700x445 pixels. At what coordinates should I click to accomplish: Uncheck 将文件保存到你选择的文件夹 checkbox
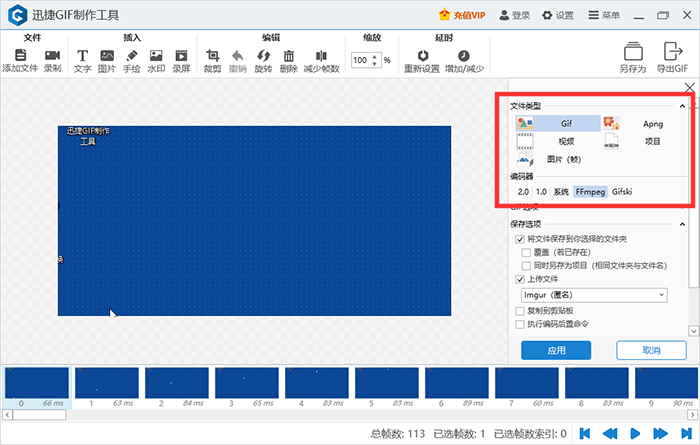point(520,240)
